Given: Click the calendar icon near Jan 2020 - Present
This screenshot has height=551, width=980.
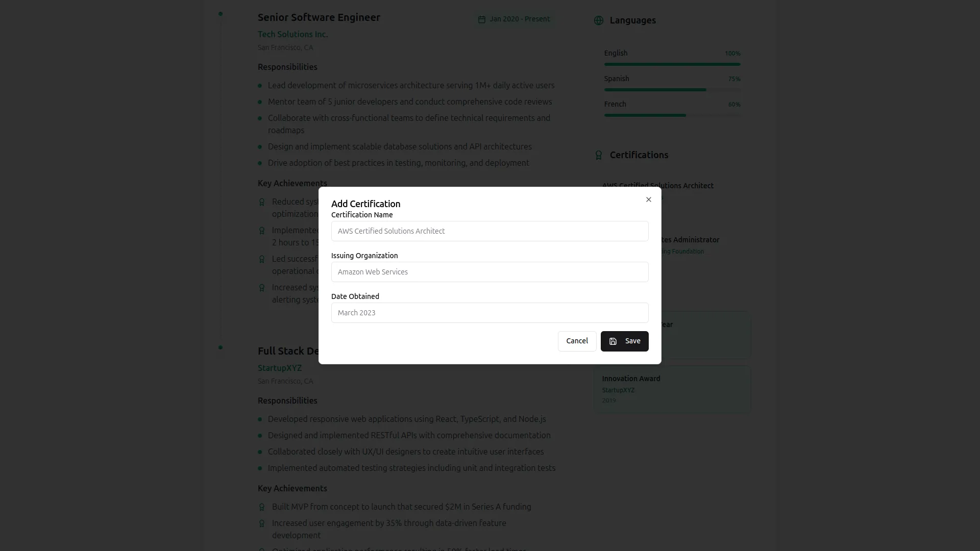Looking at the screenshot, I should pyautogui.click(x=482, y=19).
